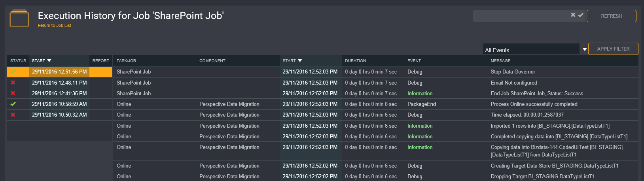644x181 pixels.
Task: Click 'Time elapsed: 00:00:01.2587037' message
Action: click(527, 115)
